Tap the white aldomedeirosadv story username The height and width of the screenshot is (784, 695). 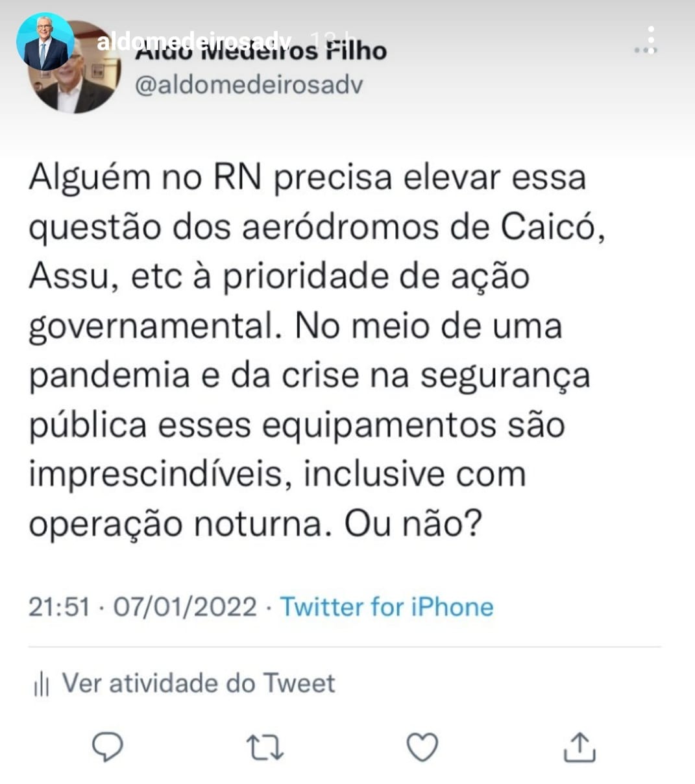[193, 42]
